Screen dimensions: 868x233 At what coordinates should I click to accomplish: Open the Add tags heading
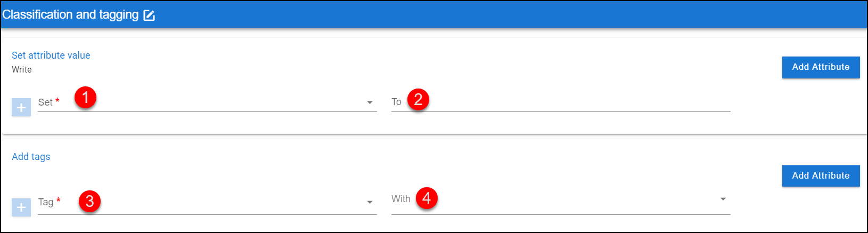click(x=31, y=157)
